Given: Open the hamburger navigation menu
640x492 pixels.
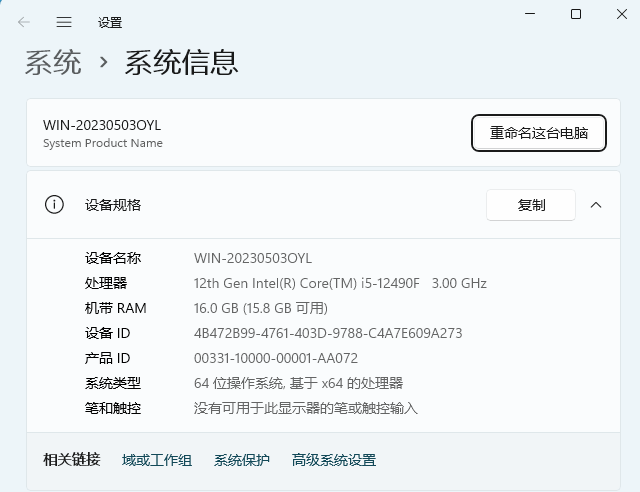Looking at the screenshot, I should (64, 22).
